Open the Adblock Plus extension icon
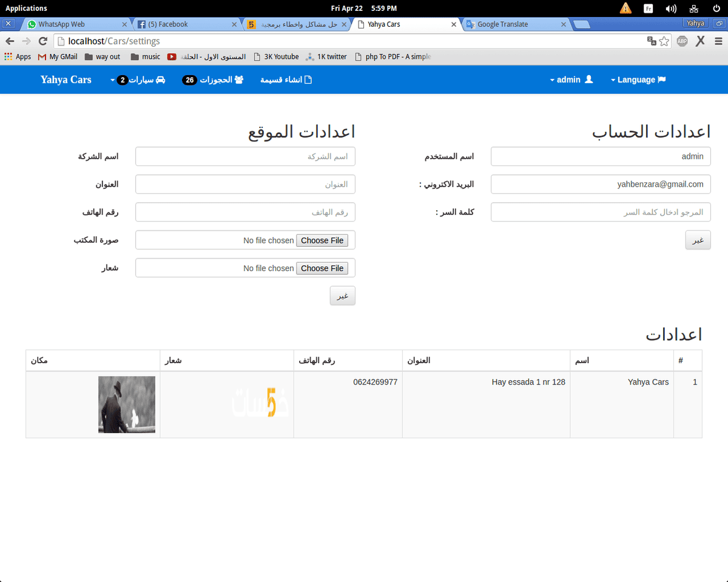The width and height of the screenshot is (728, 582). tap(682, 41)
